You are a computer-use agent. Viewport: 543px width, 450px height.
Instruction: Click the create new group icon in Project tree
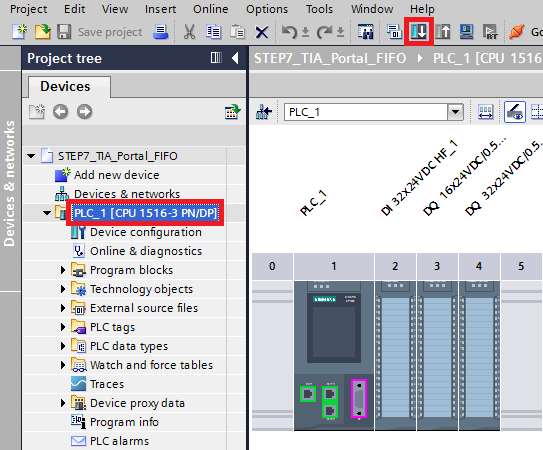tap(37, 112)
